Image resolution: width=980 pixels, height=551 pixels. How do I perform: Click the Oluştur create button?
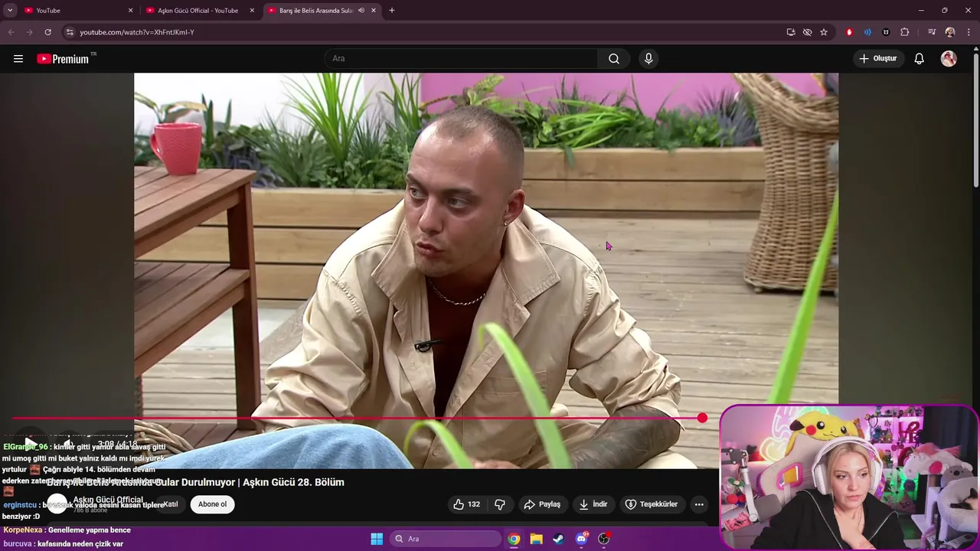pos(878,59)
